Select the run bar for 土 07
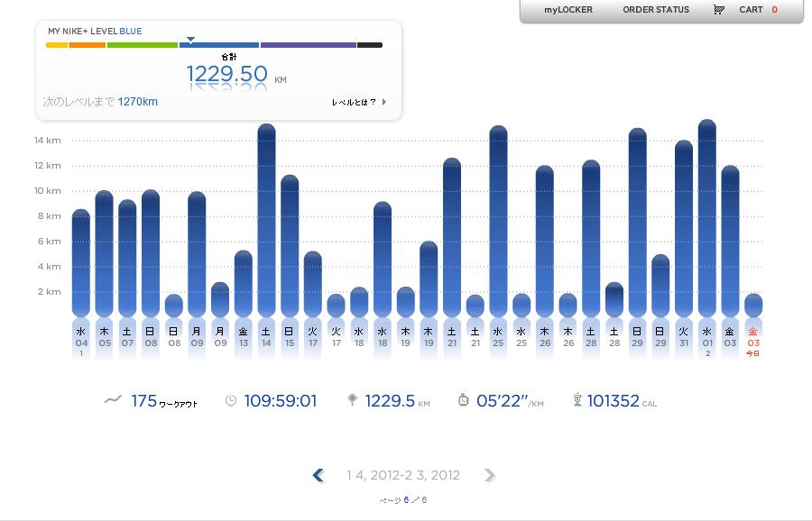This screenshot has height=521, width=812. point(127,258)
